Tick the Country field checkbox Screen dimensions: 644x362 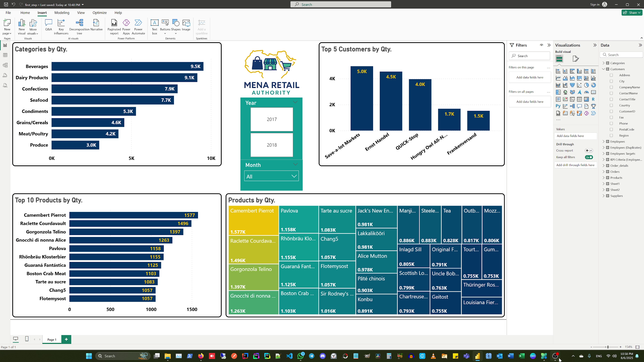[x=611, y=105]
